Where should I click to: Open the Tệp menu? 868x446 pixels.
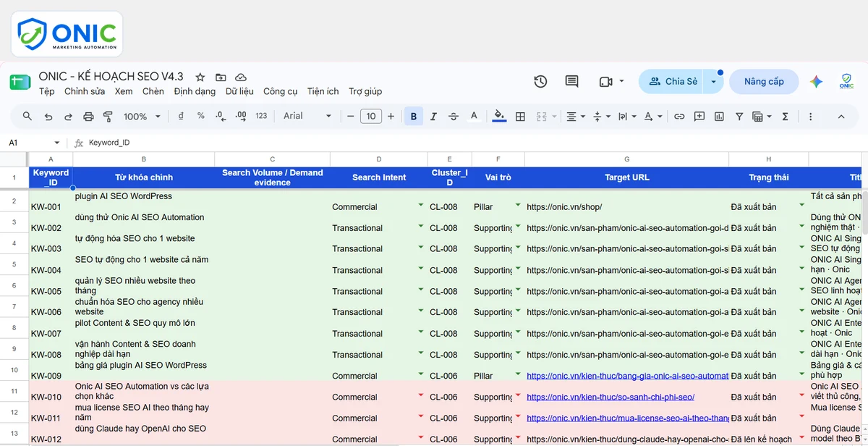point(47,91)
